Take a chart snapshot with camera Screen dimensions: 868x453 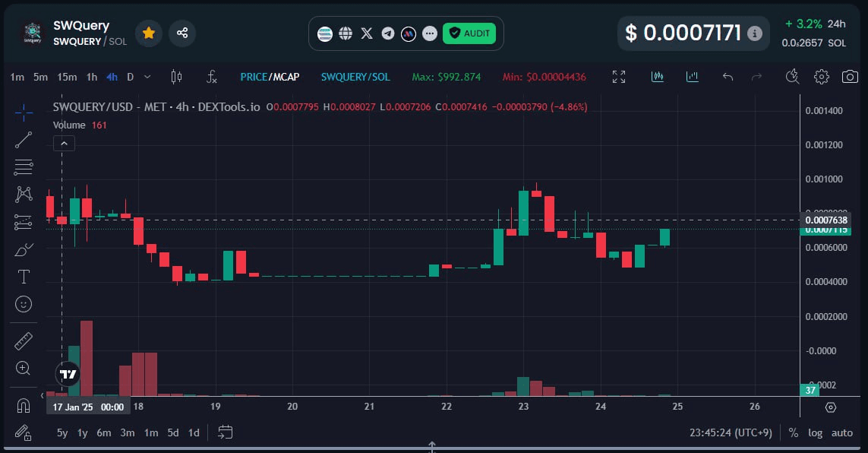850,77
